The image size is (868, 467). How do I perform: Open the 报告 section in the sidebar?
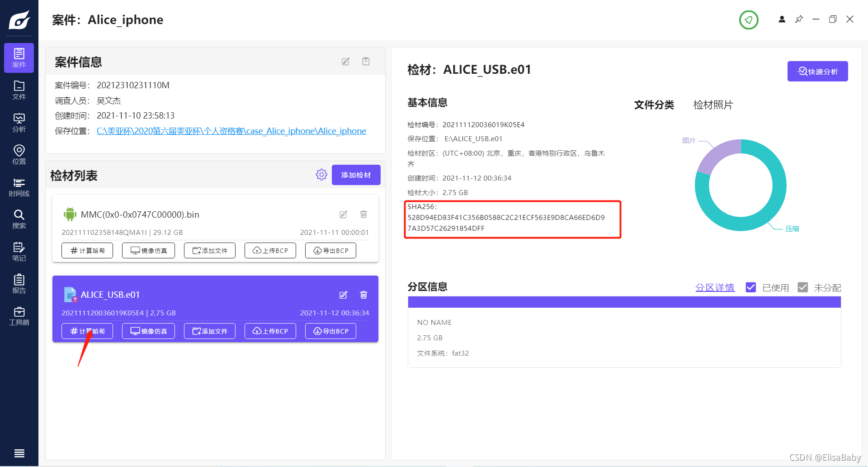coord(19,284)
